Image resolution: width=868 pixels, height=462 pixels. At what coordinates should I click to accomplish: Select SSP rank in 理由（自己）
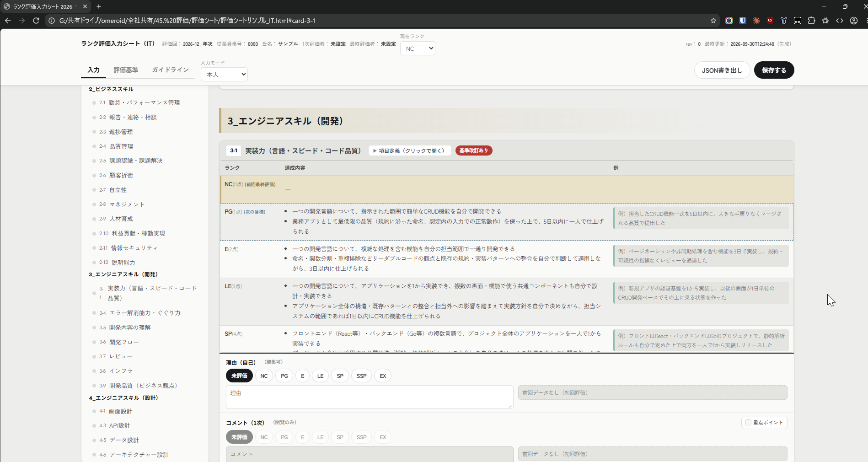click(362, 376)
